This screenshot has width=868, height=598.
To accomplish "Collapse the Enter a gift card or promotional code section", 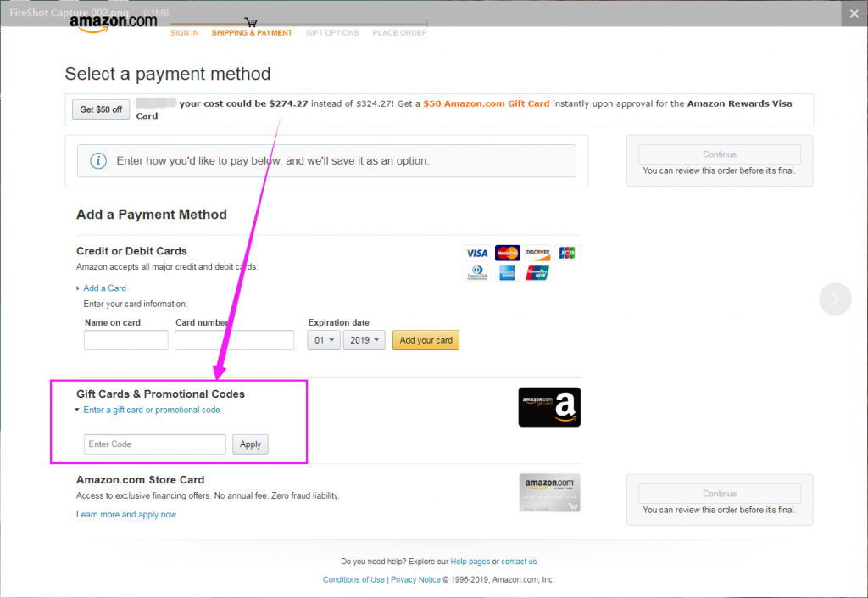I will tap(151, 410).
